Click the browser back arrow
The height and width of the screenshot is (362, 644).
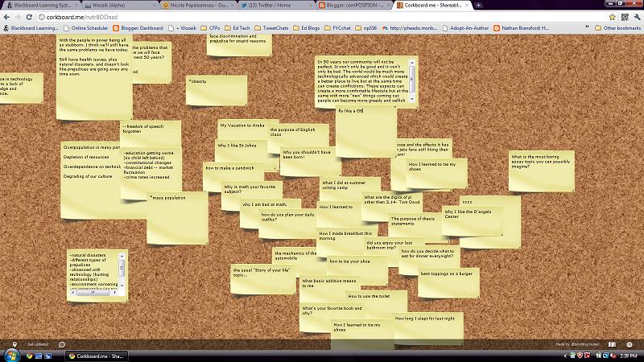click(x=6, y=17)
